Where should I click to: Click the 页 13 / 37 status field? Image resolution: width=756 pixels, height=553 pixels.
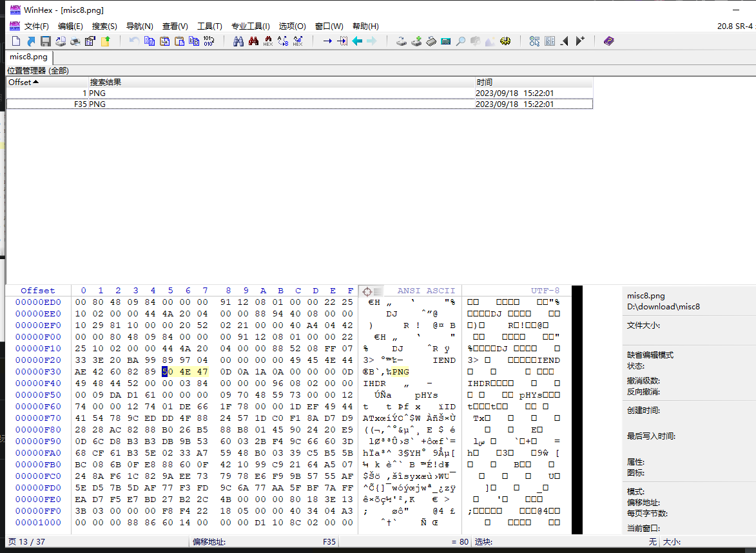pyautogui.click(x=26, y=542)
